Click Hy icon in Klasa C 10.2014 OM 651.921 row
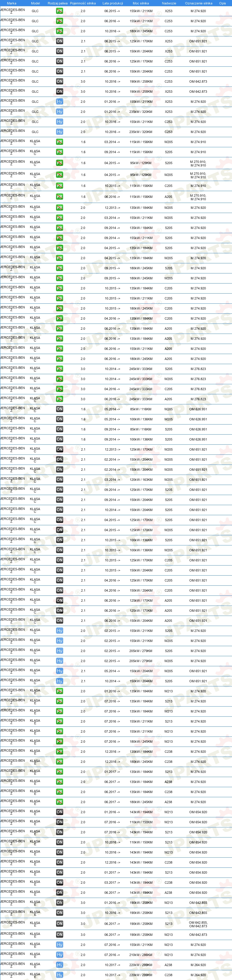232x980 pixels. pyautogui.click(x=59, y=681)
